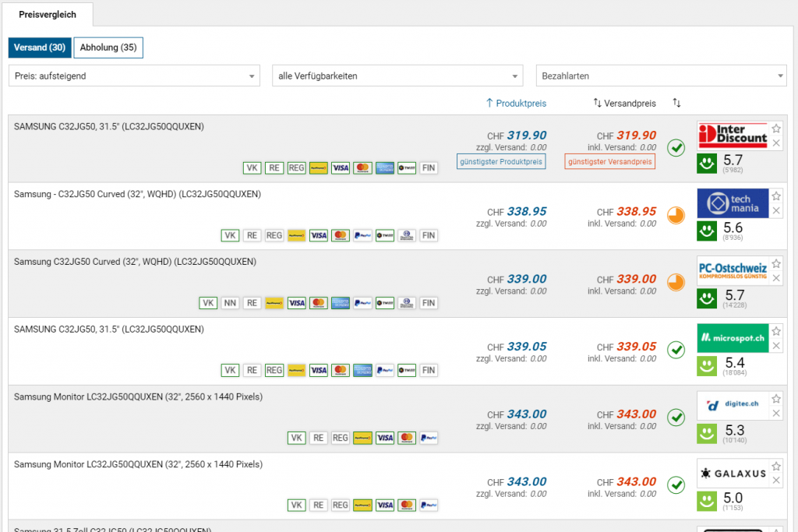The height and width of the screenshot is (532, 798).
Task: Select the Preisvergleich tab
Action: (47, 14)
